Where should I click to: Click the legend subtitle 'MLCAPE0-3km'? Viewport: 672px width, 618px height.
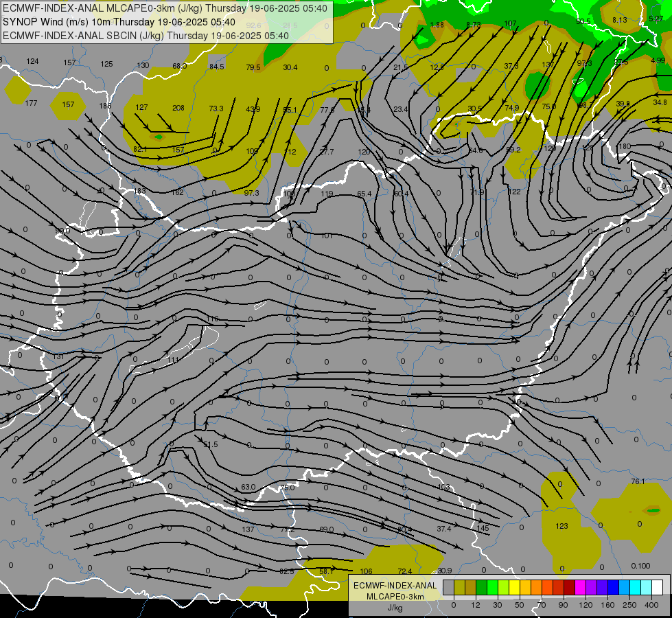[x=395, y=597]
